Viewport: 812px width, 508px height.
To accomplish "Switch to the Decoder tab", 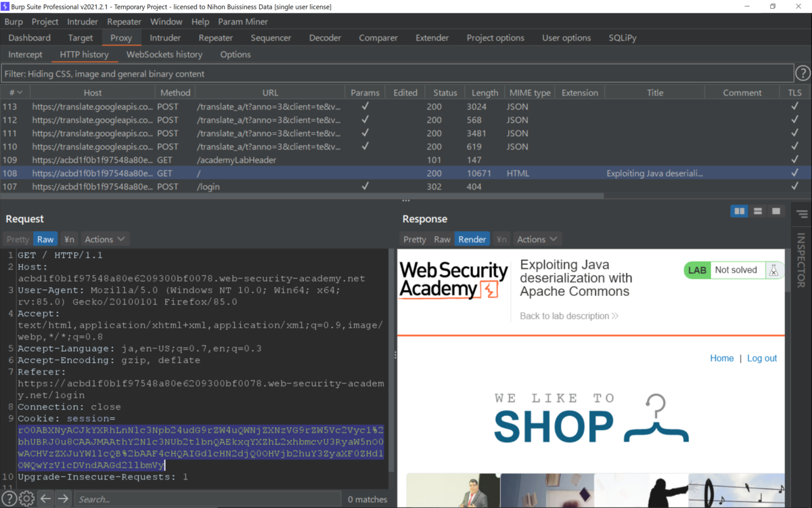I will pyautogui.click(x=325, y=38).
